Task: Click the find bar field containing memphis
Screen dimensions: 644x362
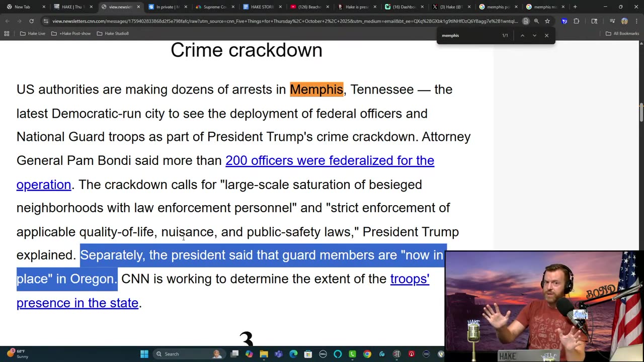Action: pos(469,35)
